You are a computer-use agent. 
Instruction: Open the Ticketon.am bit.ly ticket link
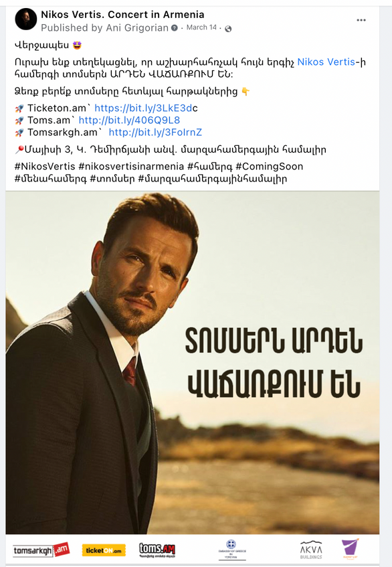[146, 108]
